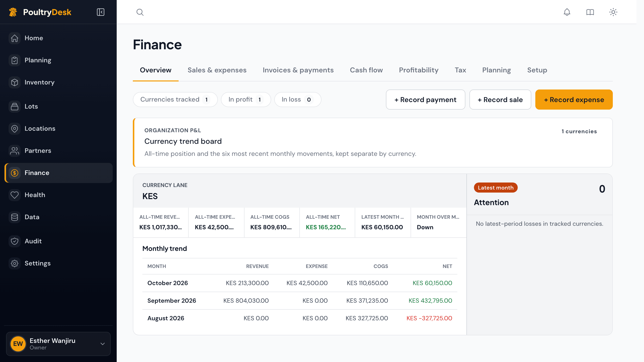The image size is (644, 362).
Task: Click the KES 42,500.00 expense cell
Action: click(x=307, y=283)
